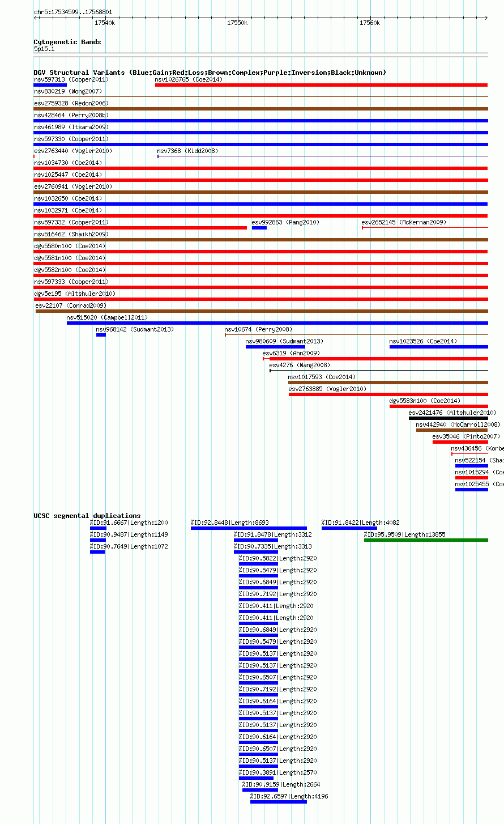Image resolution: width=504 pixels, height=824 pixels.
Task: Click the dgv5582n100 (Coe2014) label
Action: pos(70,270)
